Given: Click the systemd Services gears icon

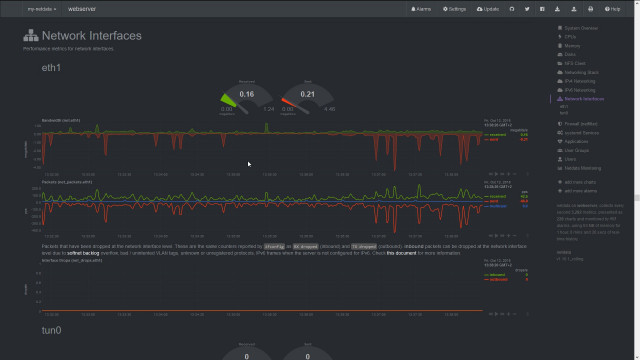Looking at the screenshot, I should [560, 133].
